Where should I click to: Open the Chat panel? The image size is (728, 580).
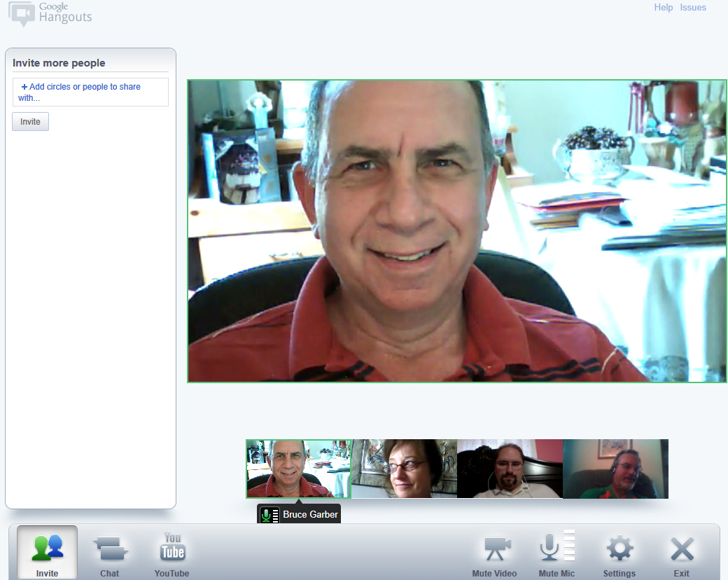[x=110, y=553]
